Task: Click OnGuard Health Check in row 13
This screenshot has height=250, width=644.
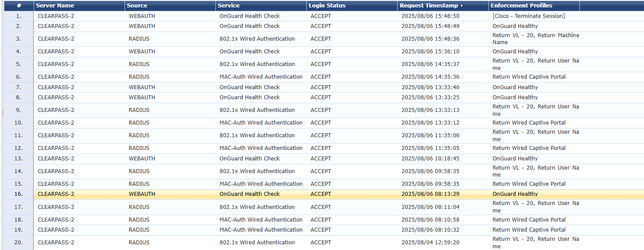Action: click(x=249, y=159)
